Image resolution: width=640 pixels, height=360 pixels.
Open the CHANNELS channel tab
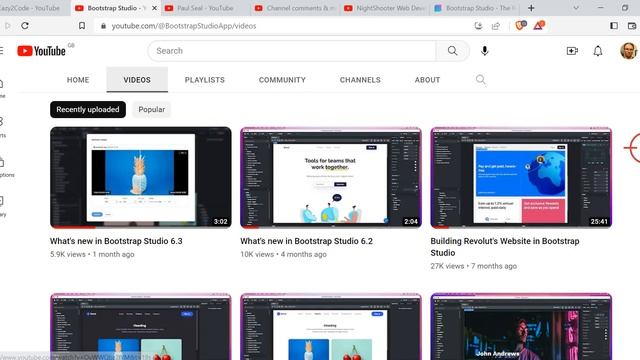[x=360, y=80]
